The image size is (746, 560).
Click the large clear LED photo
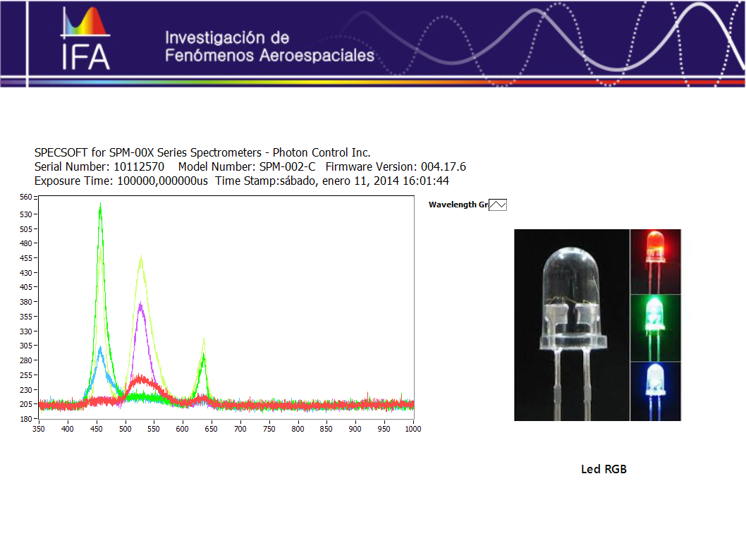coord(571,325)
